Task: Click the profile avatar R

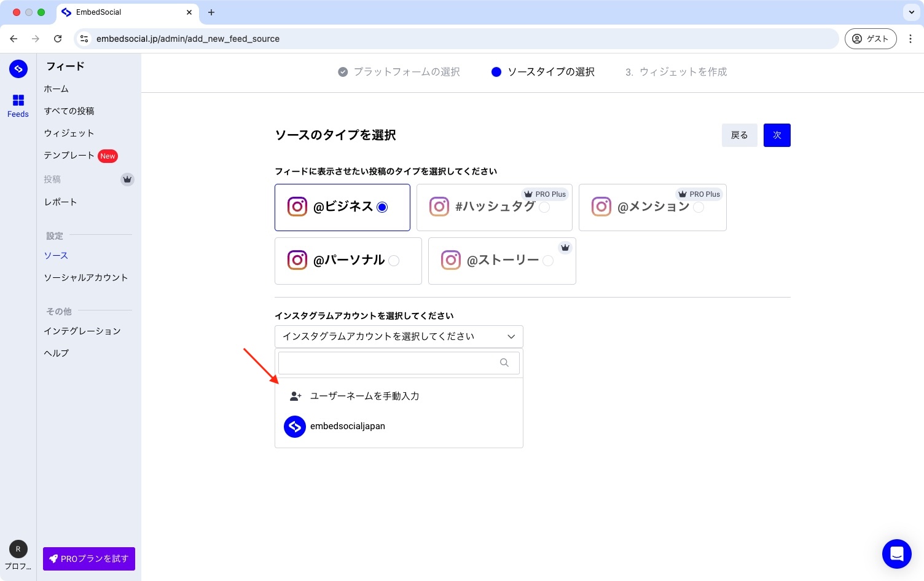Action: pyautogui.click(x=18, y=549)
